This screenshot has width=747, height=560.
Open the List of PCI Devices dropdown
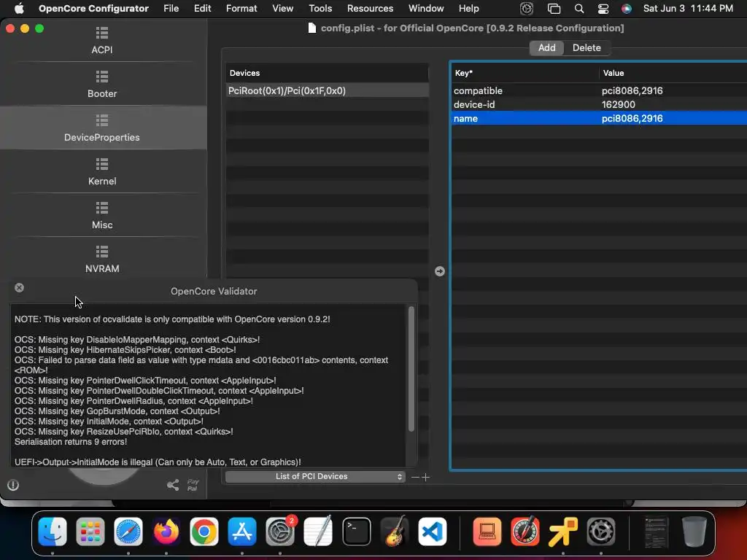coord(315,477)
